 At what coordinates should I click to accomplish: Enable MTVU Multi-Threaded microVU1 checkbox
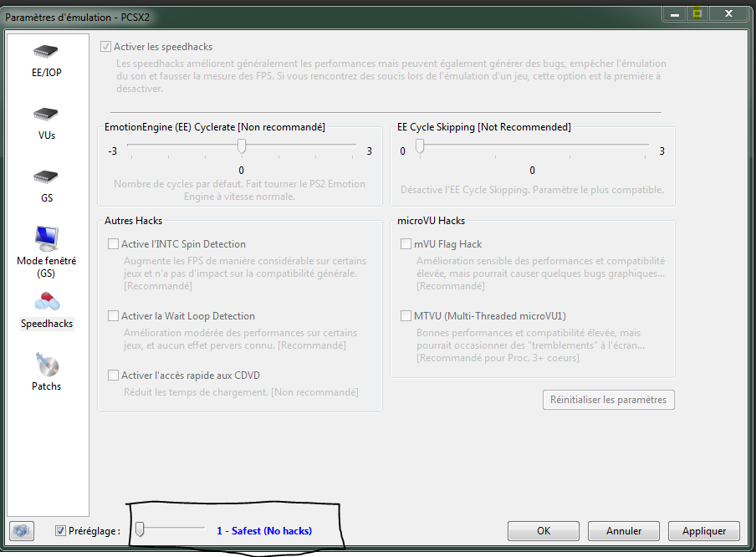[406, 316]
